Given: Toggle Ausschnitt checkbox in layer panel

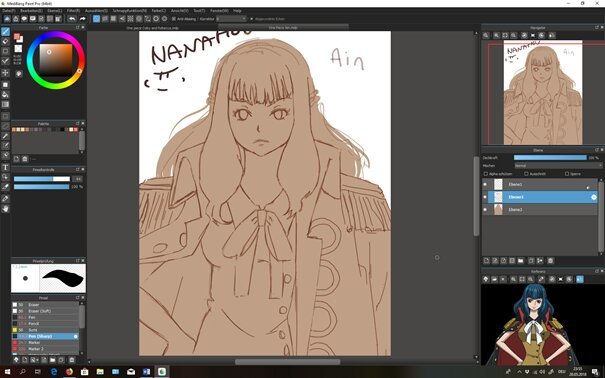Looking at the screenshot, I should click(x=526, y=174).
